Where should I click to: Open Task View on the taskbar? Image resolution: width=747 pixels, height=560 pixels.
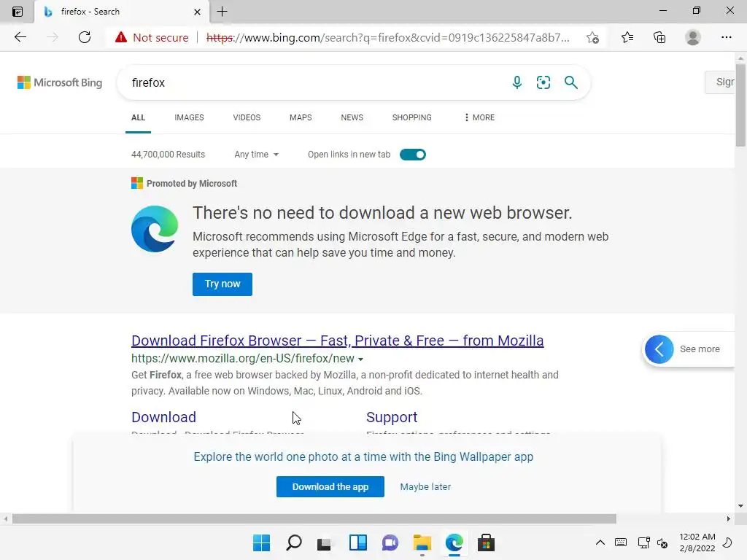tap(325, 542)
